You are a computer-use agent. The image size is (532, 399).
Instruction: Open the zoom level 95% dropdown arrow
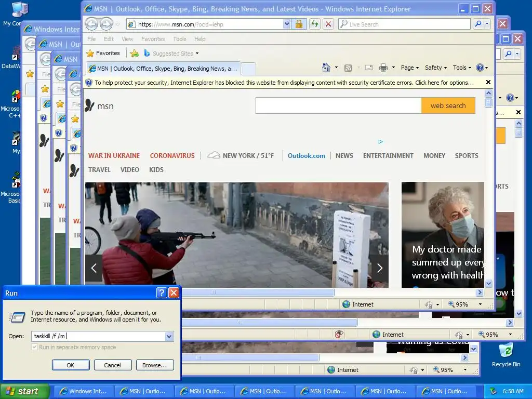(480, 304)
